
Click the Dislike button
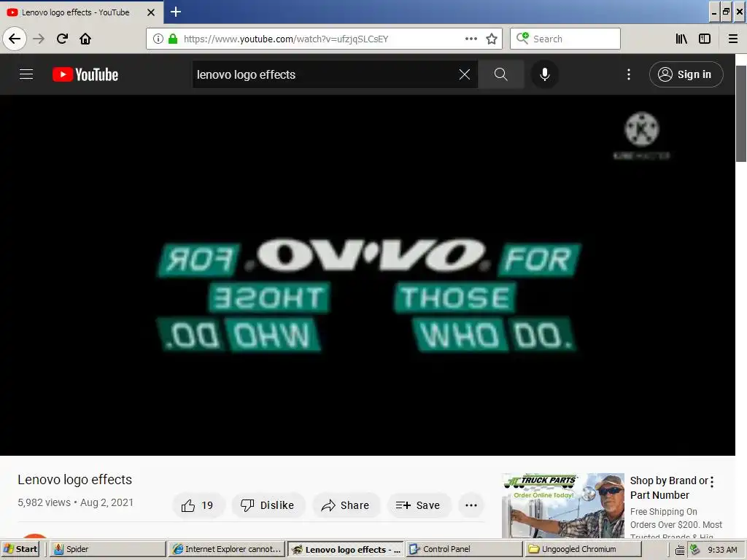click(267, 505)
